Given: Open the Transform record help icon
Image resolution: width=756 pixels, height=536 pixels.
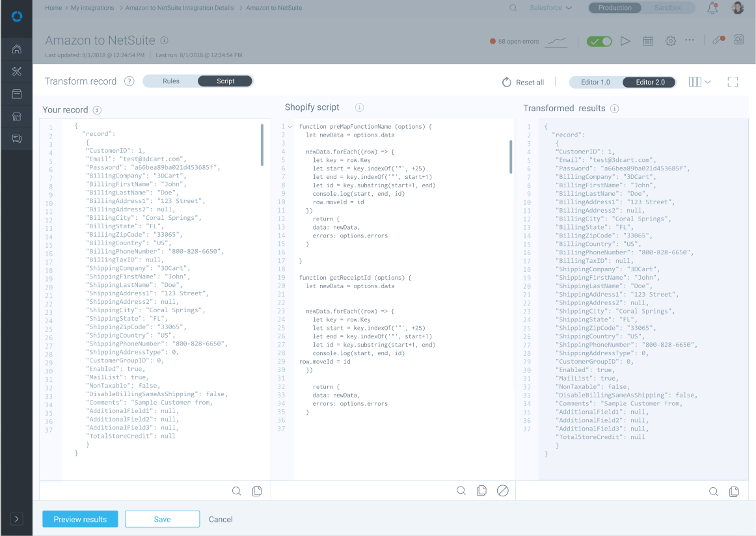Looking at the screenshot, I should (x=129, y=81).
